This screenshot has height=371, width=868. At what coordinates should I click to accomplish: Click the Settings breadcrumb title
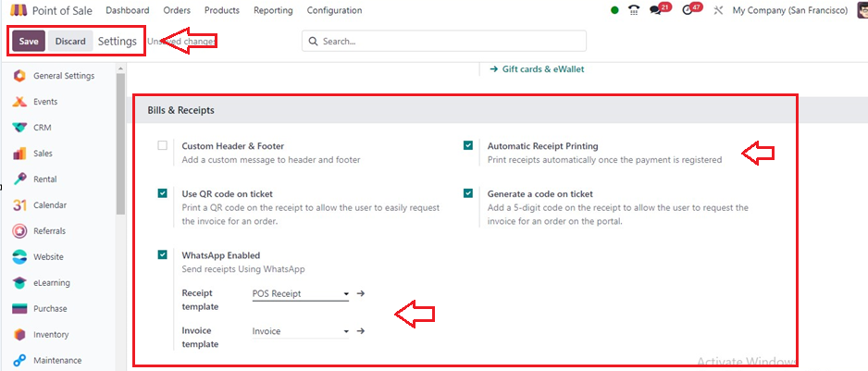[x=118, y=41]
